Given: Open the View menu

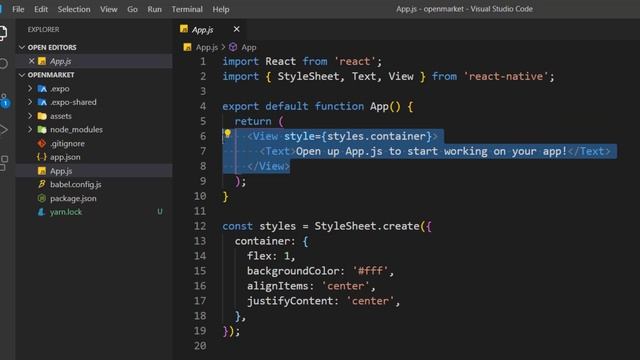Looking at the screenshot, I should [x=109, y=9].
